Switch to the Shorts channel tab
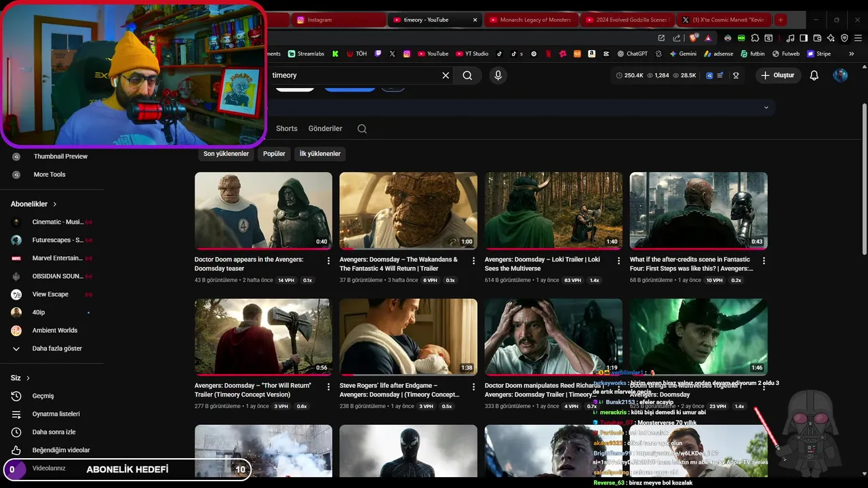Viewport: 868px width, 488px height. click(287, 129)
